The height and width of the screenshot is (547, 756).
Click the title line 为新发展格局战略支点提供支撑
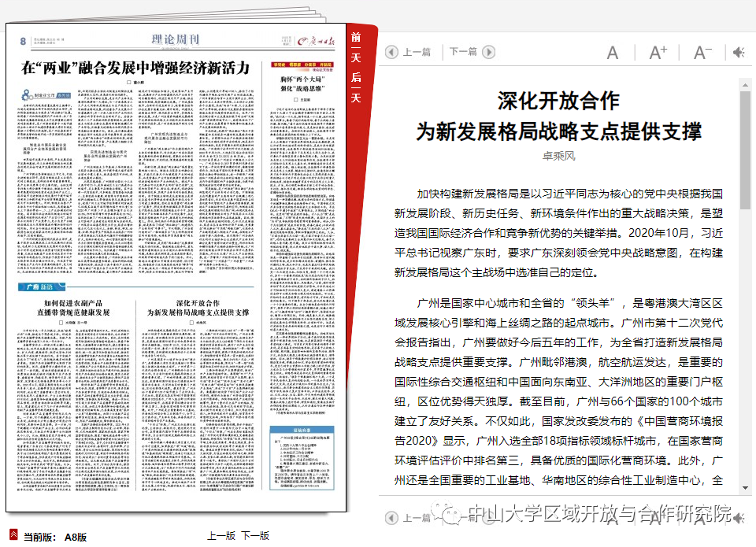559,131
